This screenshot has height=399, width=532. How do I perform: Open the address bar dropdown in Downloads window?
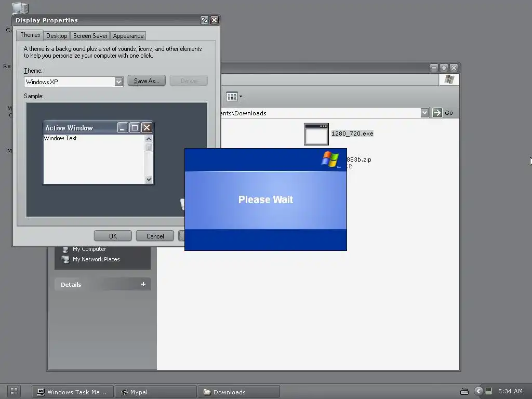[x=425, y=113]
